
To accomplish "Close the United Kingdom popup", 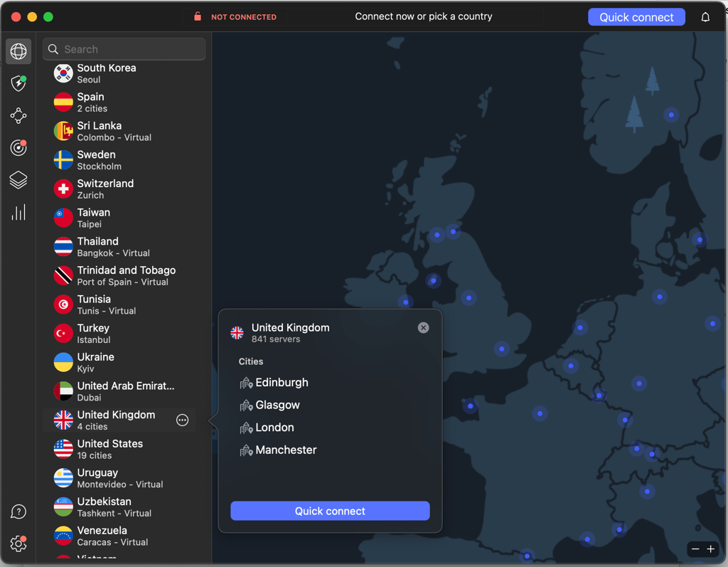I will (x=424, y=328).
